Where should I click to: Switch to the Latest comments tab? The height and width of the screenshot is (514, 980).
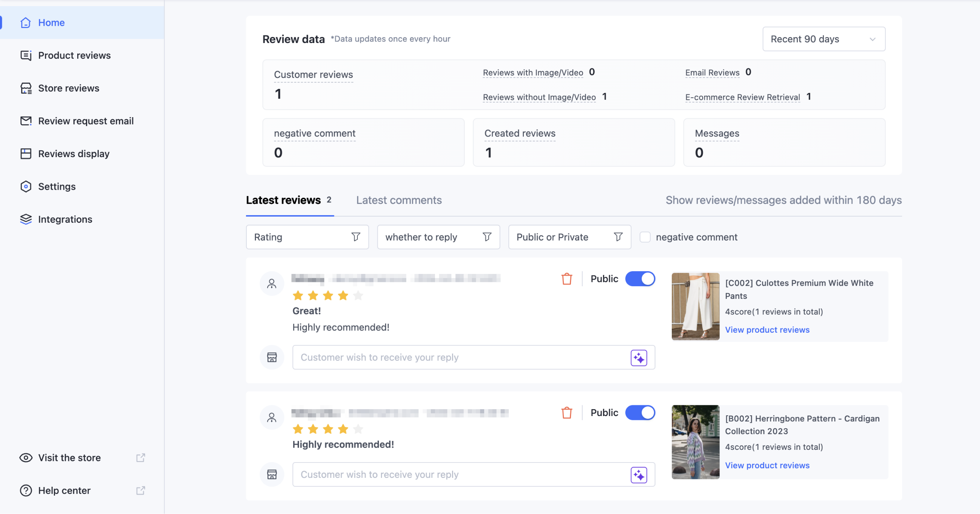(399, 200)
